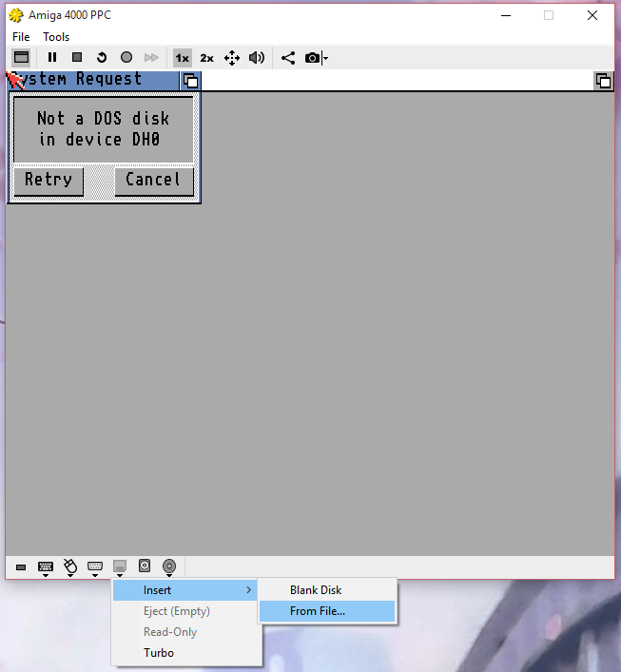Mute sound with the speaker icon

tap(257, 58)
